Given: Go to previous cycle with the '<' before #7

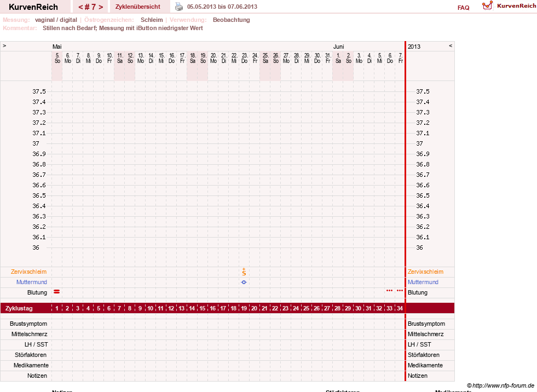Looking at the screenshot, I should [x=80, y=7].
